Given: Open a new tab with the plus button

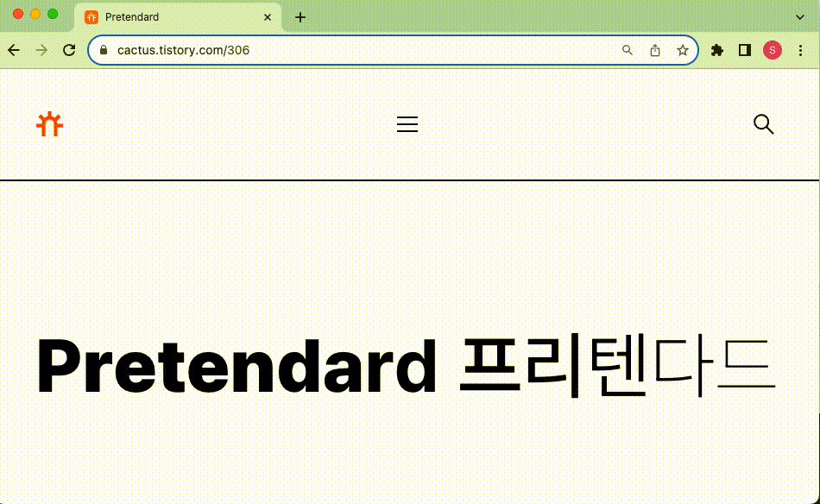Looking at the screenshot, I should 300,17.
